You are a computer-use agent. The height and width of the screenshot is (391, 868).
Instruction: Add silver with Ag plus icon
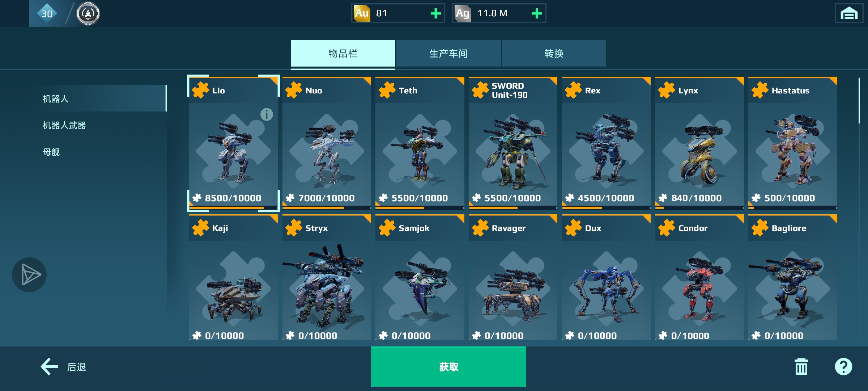point(537,14)
